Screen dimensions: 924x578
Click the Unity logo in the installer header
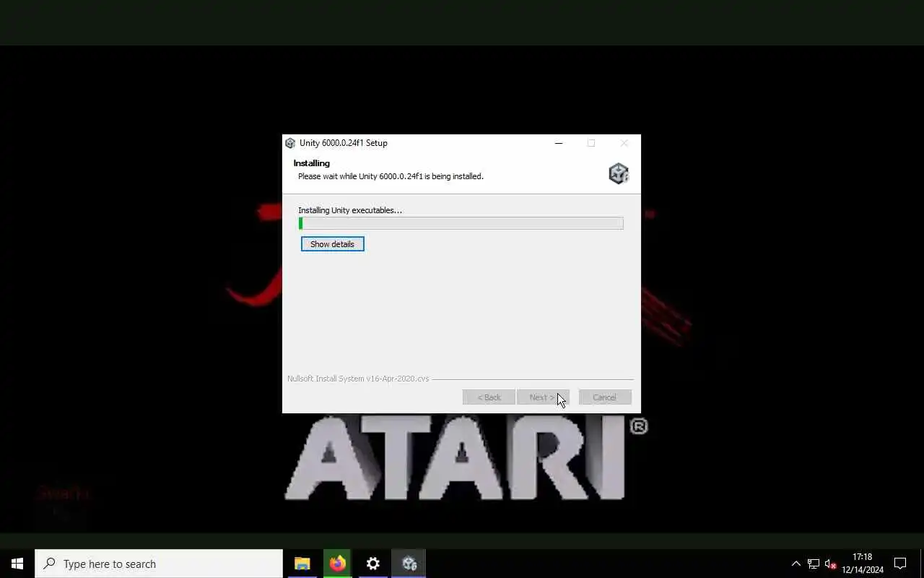click(619, 173)
